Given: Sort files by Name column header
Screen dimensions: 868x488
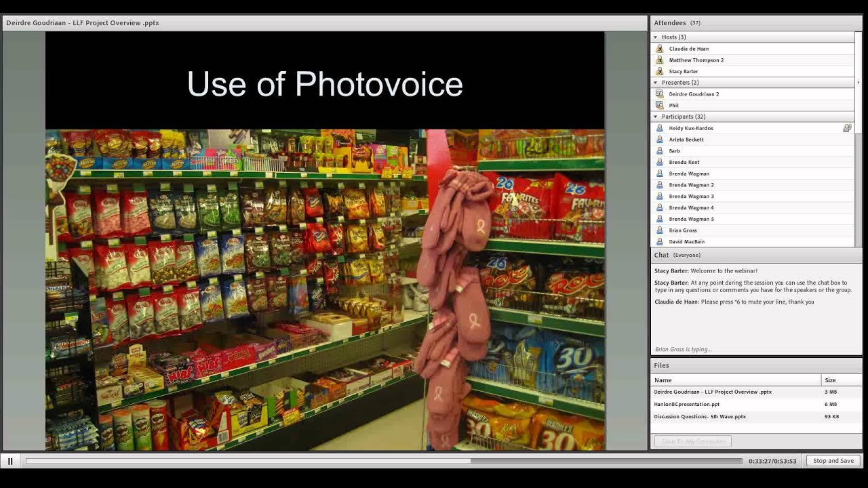Looking at the screenshot, I should pos(736,380).
